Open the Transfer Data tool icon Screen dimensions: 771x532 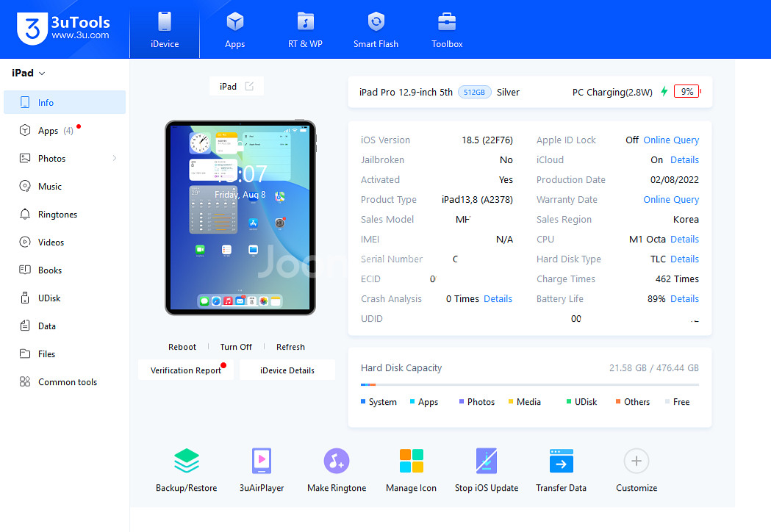[x=561, y=461]
